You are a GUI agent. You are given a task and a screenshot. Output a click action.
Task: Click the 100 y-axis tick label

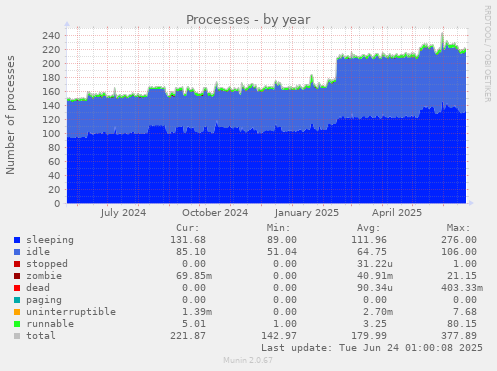pyautogui.click(x=51, y=134)
